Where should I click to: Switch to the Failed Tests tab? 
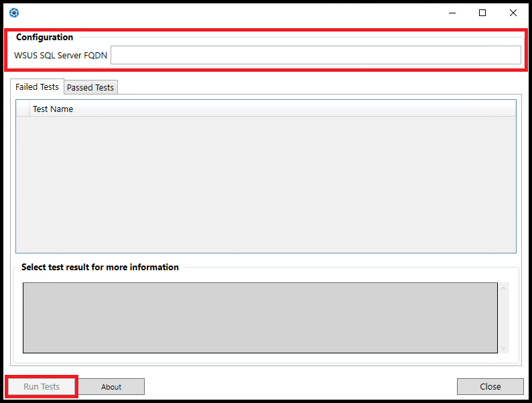[x=37, y=87]
